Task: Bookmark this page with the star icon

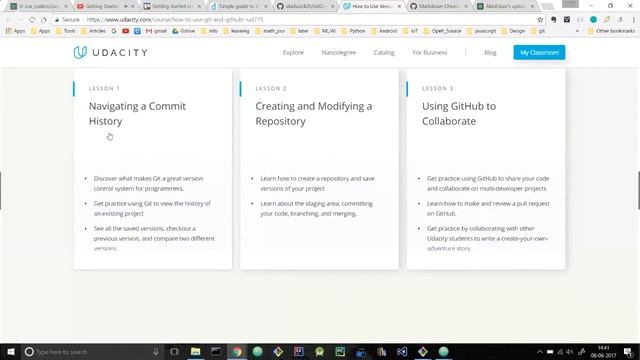Action: point(540,20)
